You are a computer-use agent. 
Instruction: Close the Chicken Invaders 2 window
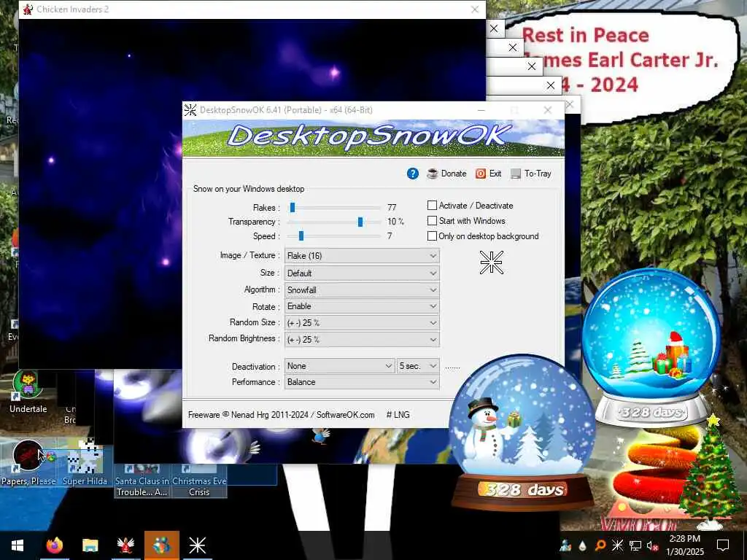click(x=474, y=9)
